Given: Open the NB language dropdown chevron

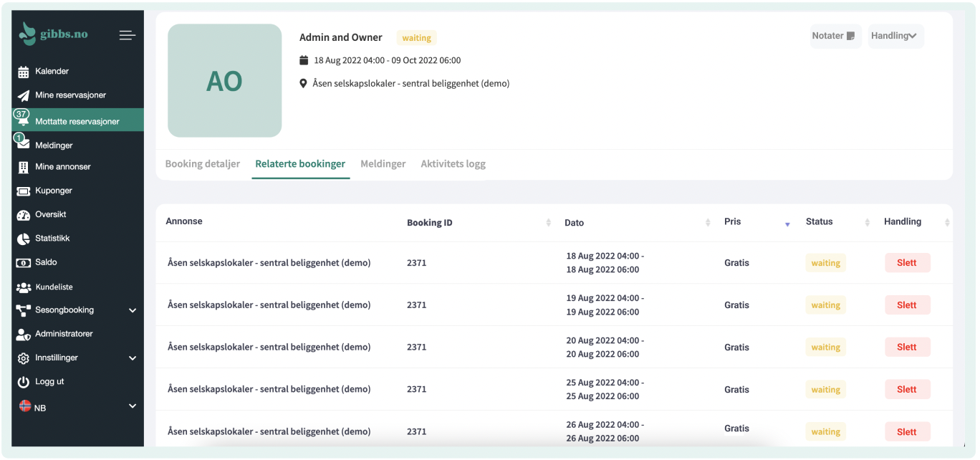Looking at the screenshot, I should (x=133, y=406).
